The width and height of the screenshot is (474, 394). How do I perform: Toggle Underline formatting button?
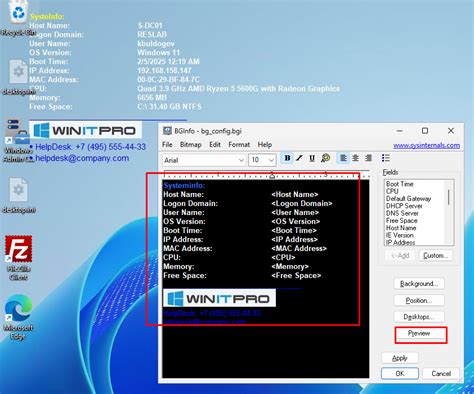(x=312, y=158)
